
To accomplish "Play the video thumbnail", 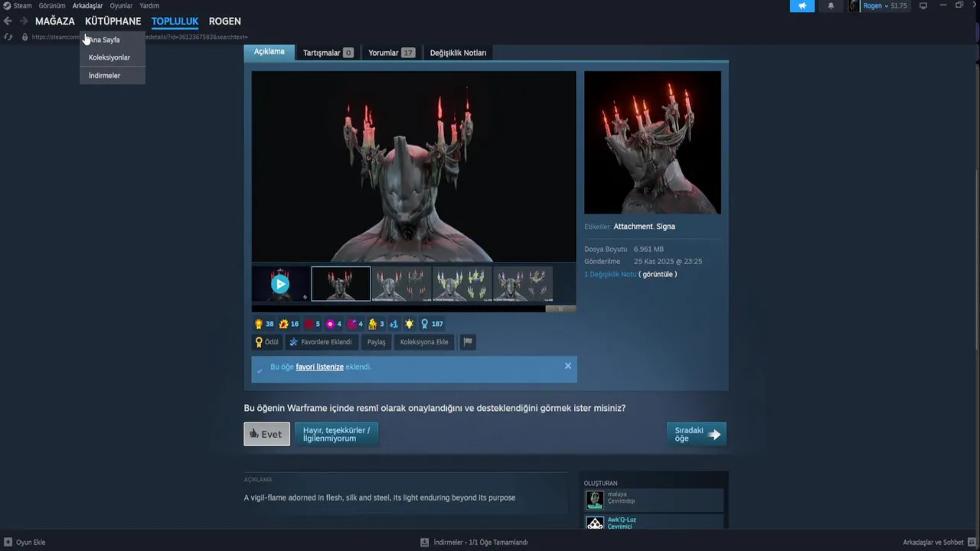I will (280, 284).
